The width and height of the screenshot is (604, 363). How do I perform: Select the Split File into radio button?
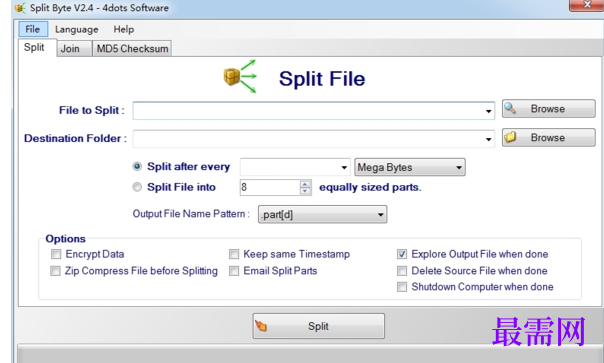tap(137, 187)
